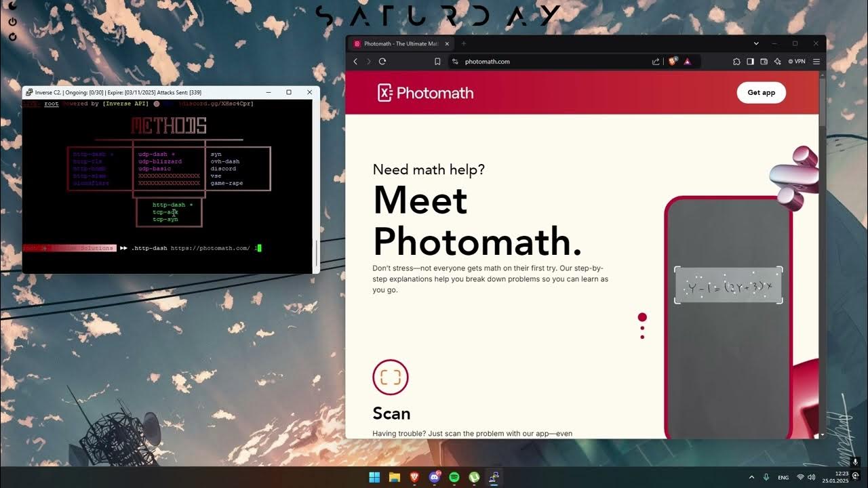This screenshot has height=488, width=868.
Task: Open the clock showing 12:23
Action: (835, 477)
